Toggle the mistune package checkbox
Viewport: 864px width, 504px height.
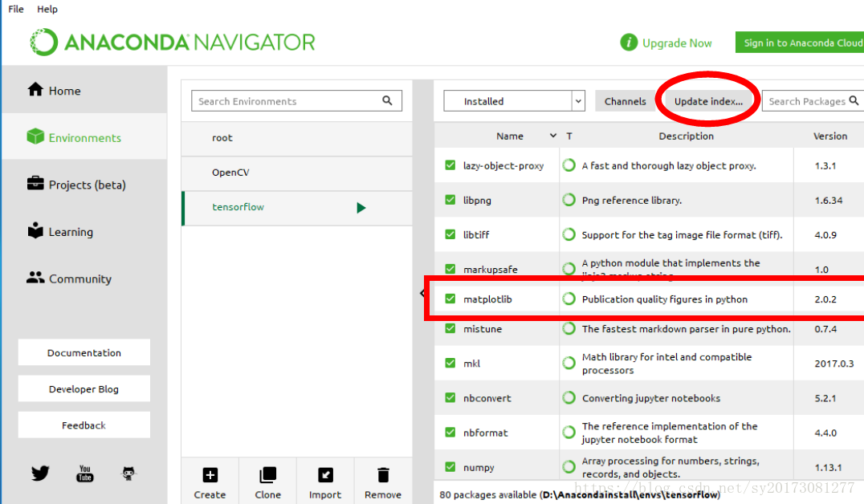pos(450,328)
